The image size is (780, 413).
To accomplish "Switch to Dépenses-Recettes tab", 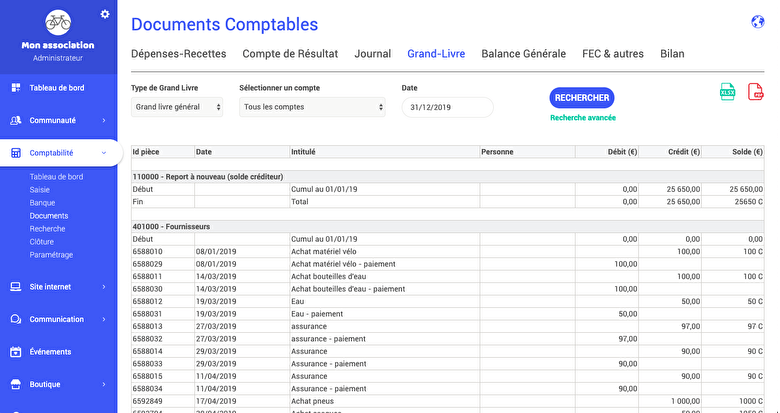I will pos(179,54).
